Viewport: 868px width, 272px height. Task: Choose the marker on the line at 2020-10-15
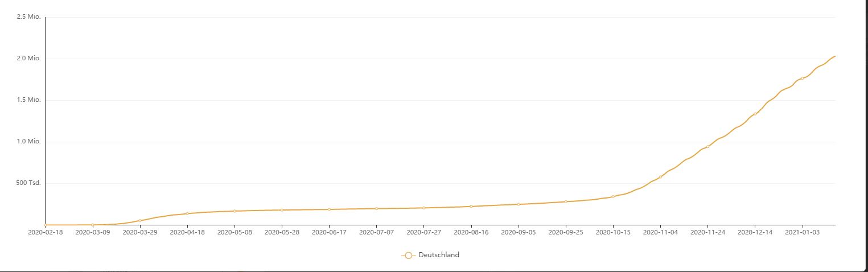(x=613, y=196)
